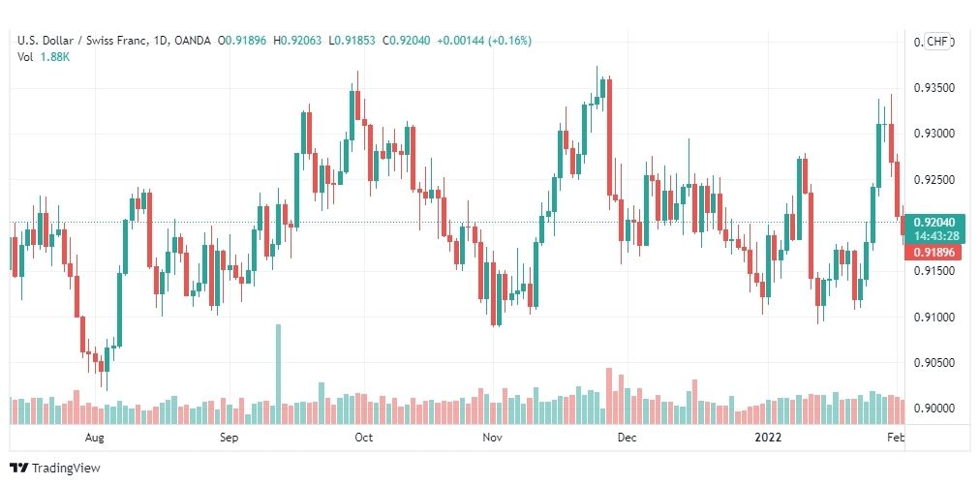
Task: Click the 0.91000 price axis label
Action: point(934,317)
